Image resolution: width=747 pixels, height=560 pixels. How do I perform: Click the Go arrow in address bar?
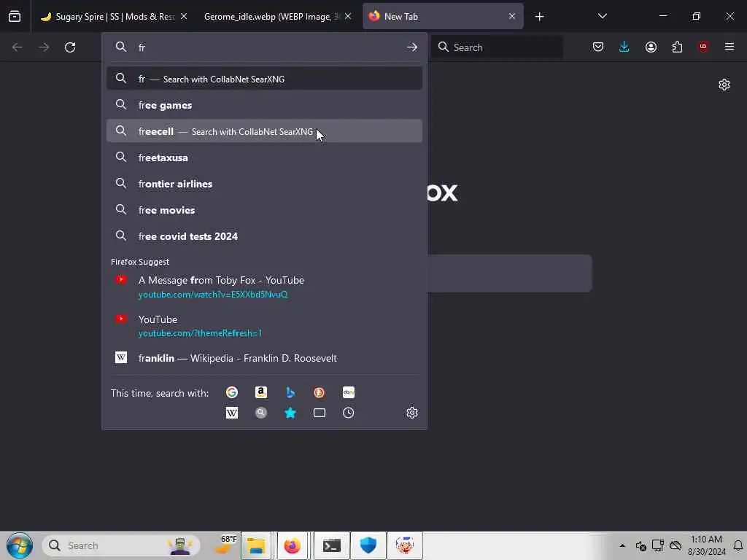click(x=412, y=47)
